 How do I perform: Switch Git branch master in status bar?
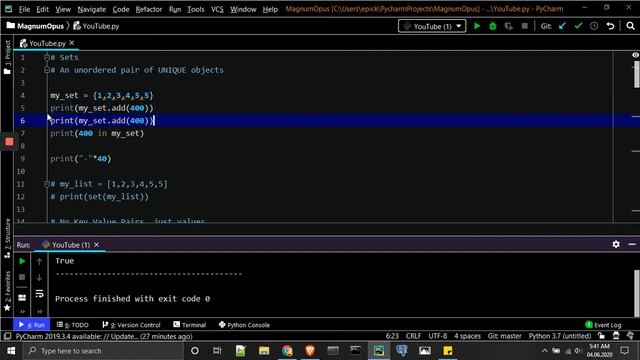pos(504,336)
